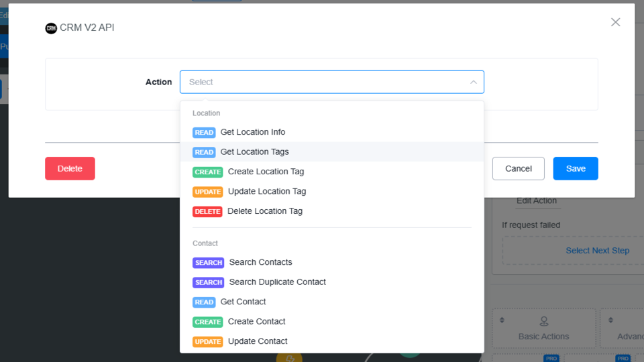
Task: Choose Get Location Tags option
Action: pyautogui.click(x=332, y=152)
